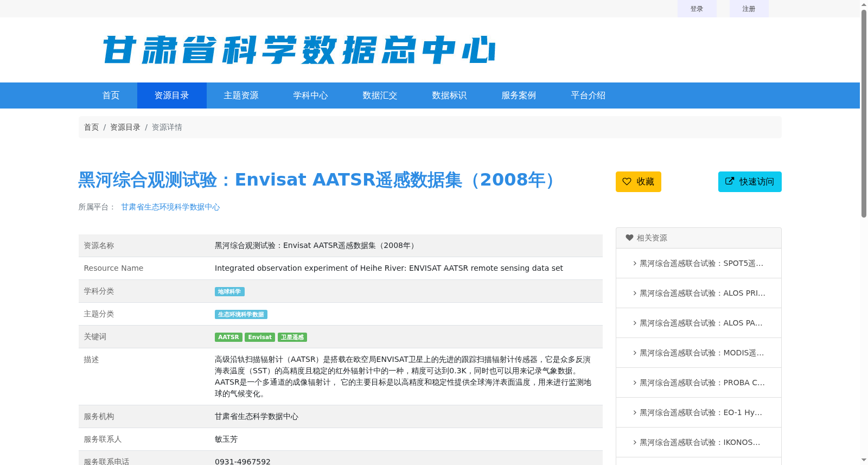Click the chevron before the SPOT5 related resource
Viewport: 868px width, 465px height.
click(635, 263)
